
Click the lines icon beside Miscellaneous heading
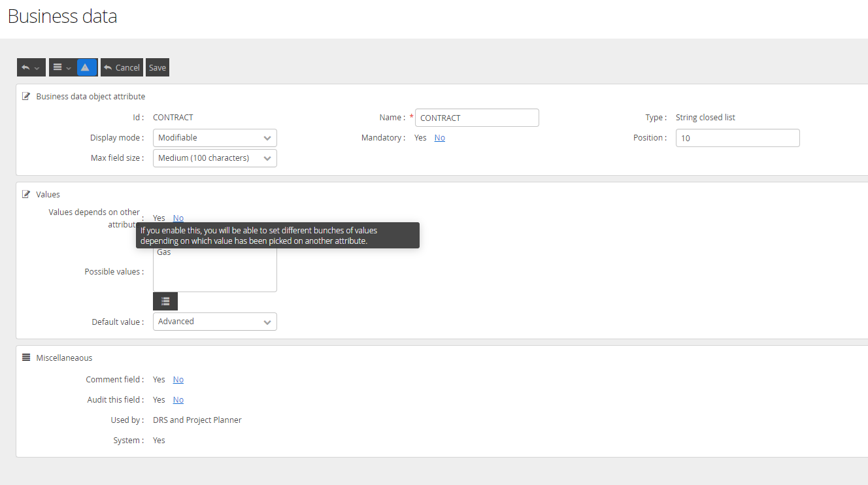point(26,358)
